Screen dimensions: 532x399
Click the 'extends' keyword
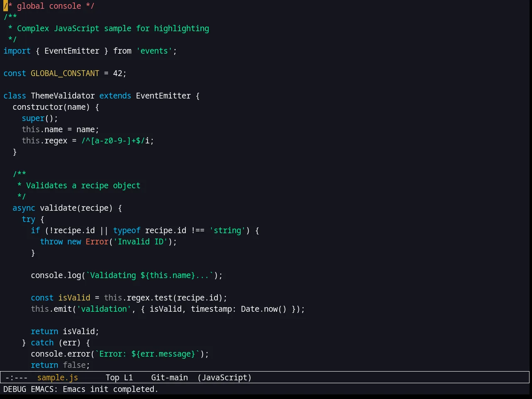point(115,96)
